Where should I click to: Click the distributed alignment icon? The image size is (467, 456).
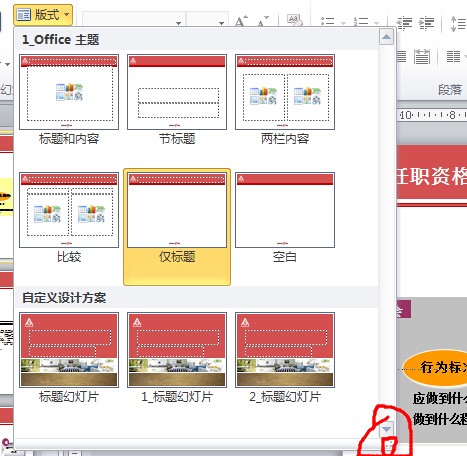tap(422, 56)
